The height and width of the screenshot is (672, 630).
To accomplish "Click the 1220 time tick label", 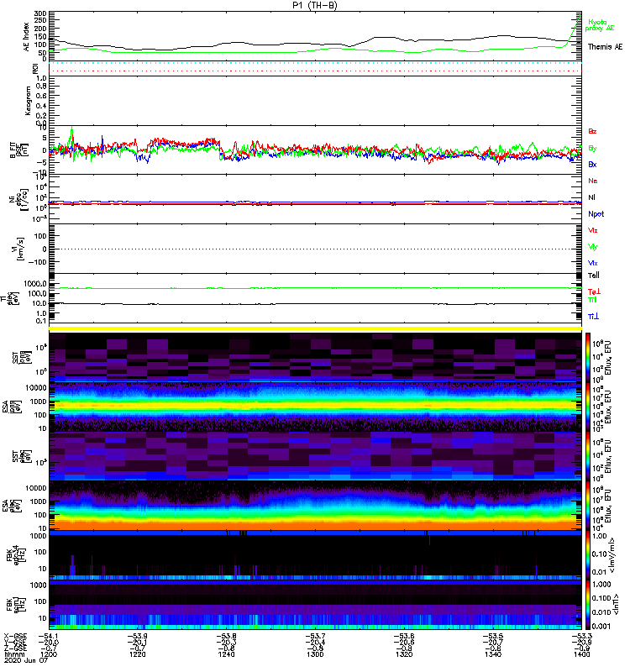I will click(x=137, y=654).
